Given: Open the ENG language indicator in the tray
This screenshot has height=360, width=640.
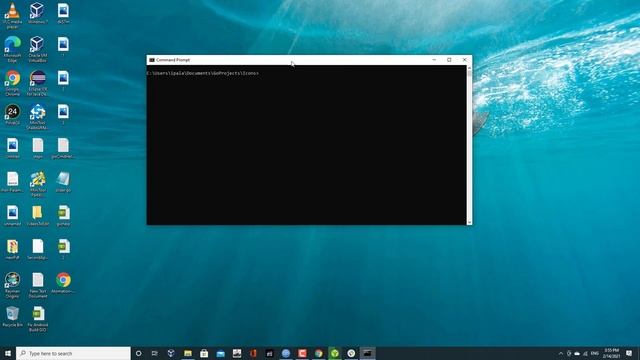Looking at the screenshot, I should 595,353.
